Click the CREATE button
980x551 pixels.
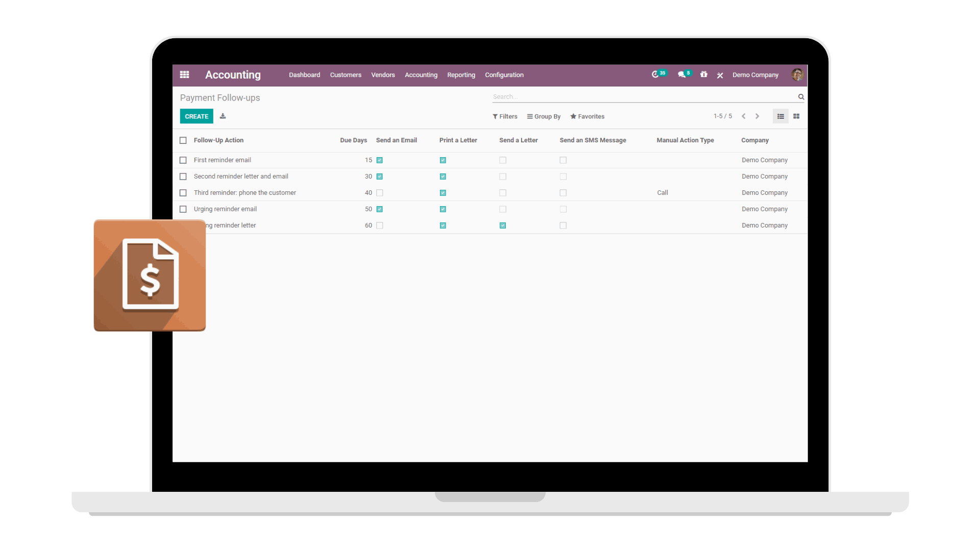(x=197, y=116)
